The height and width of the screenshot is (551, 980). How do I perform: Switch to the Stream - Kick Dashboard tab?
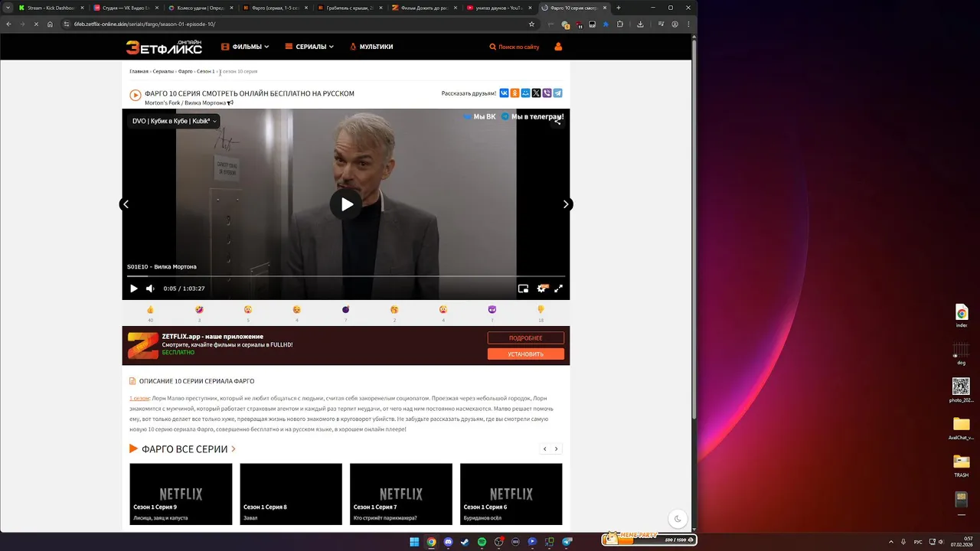(50, 8)
